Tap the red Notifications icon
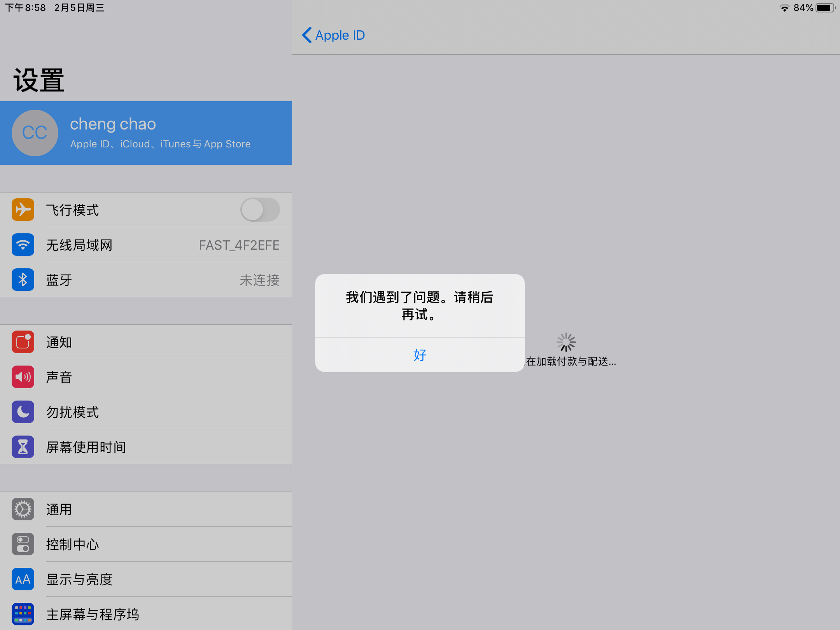840x630 pixels. pos(23,342)
